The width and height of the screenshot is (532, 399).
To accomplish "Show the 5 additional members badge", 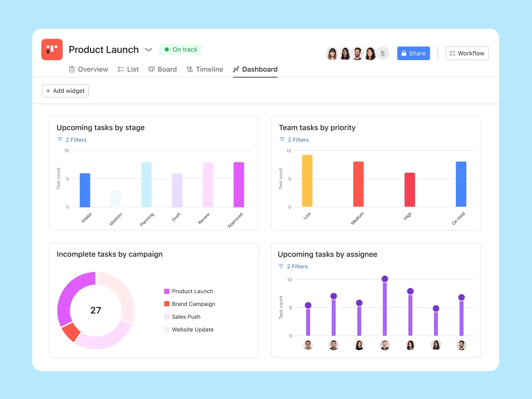I will click(x=383, y=54).
